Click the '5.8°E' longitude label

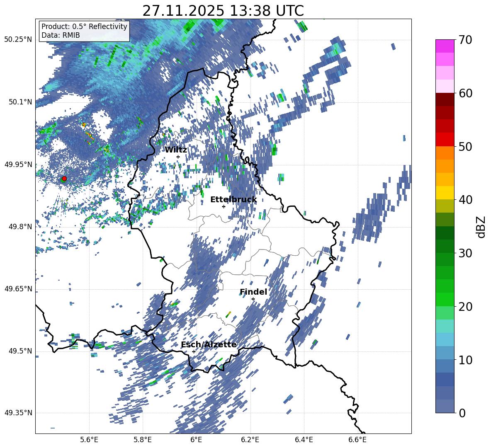(x=143, y=440)
